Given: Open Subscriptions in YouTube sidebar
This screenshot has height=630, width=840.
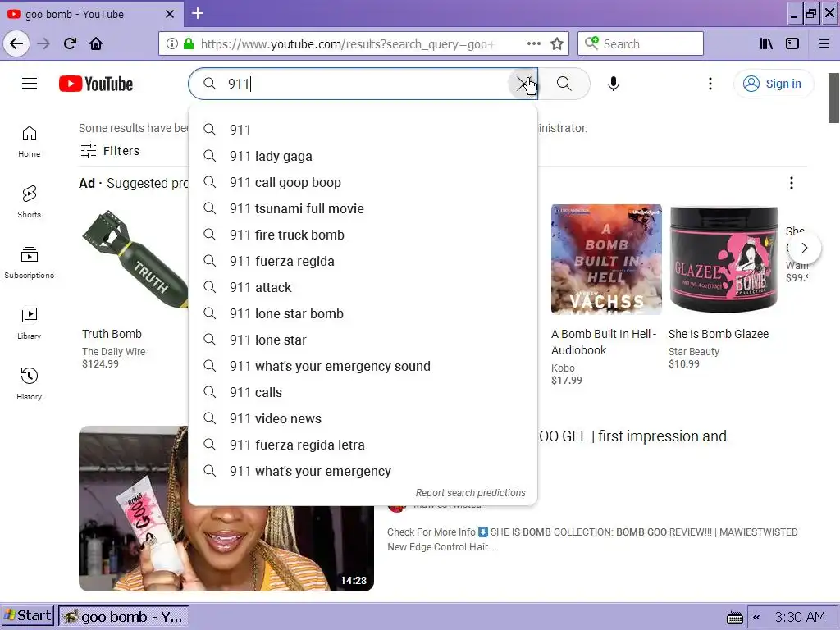Looking at the screenshot, I should [29, 262].
